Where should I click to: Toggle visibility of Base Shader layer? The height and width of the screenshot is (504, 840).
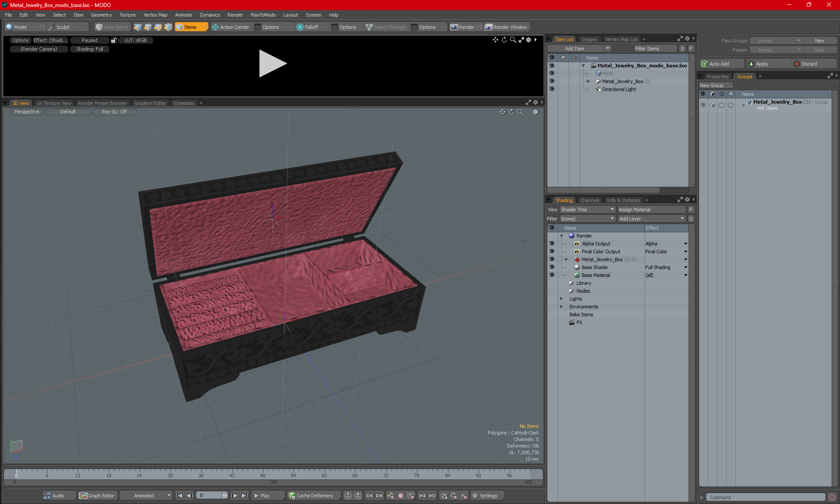pos(552,267)
